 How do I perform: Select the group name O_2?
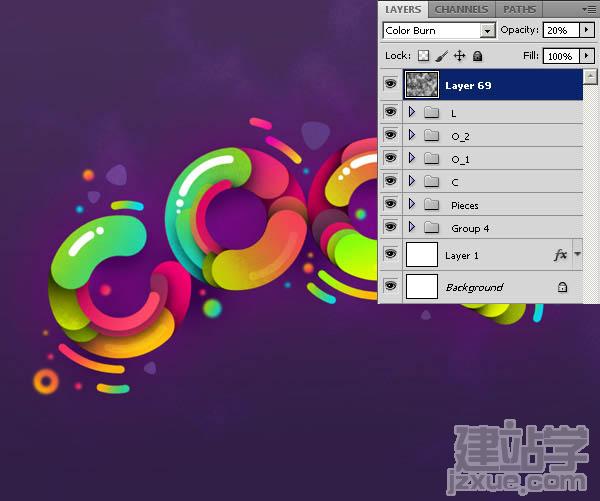pos(460,137)
